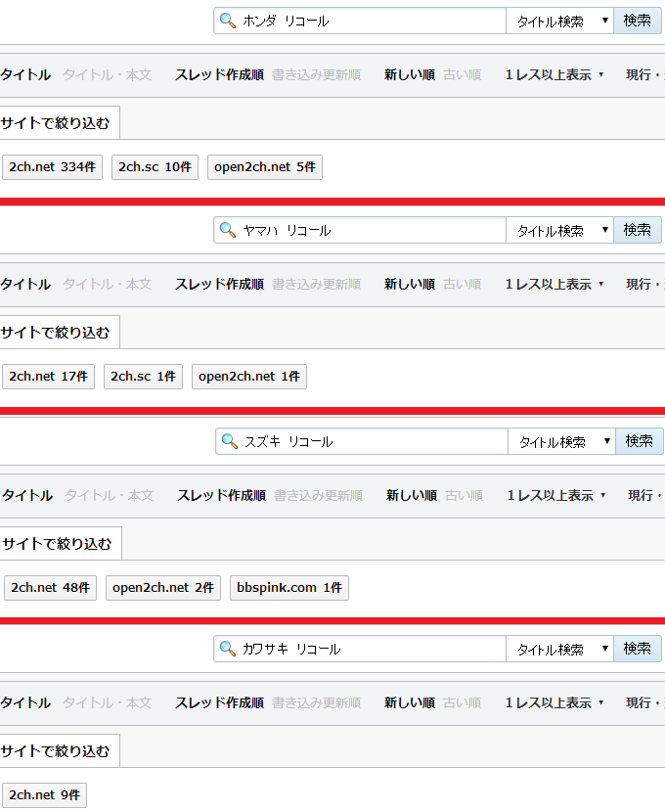Filter by 2ch.sc 10件
The image size is (665, 812).
pos(155,167)
